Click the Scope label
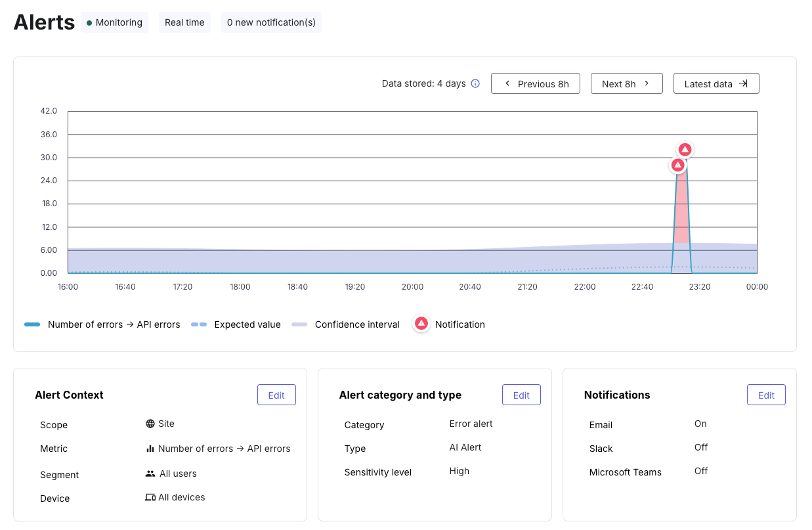 [x=54, y=425]
